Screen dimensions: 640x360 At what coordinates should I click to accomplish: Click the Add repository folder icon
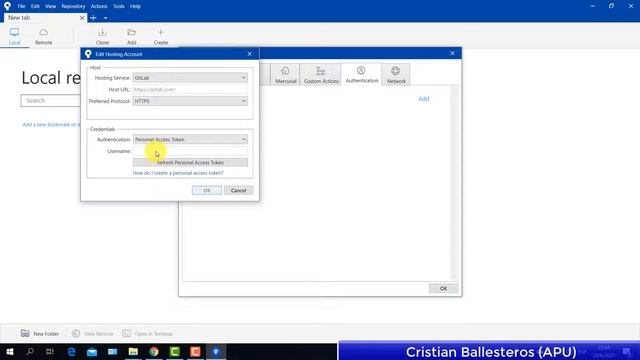tap(131, 36)
